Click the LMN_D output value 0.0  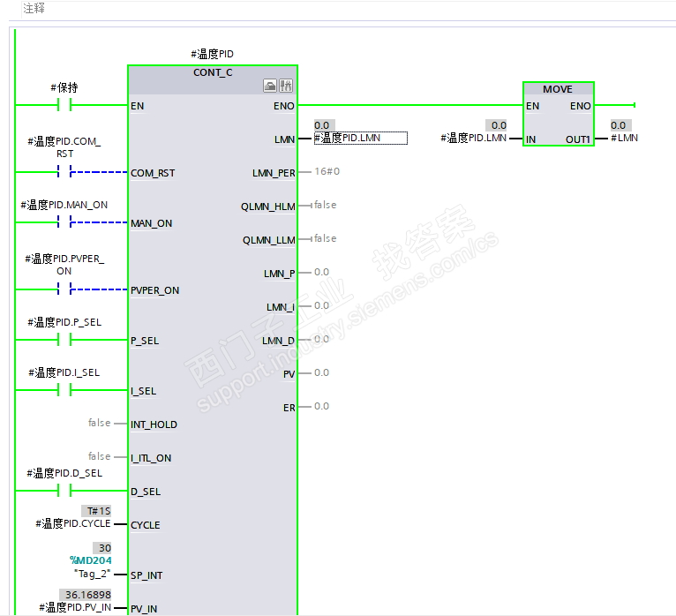tap(321, 339)
